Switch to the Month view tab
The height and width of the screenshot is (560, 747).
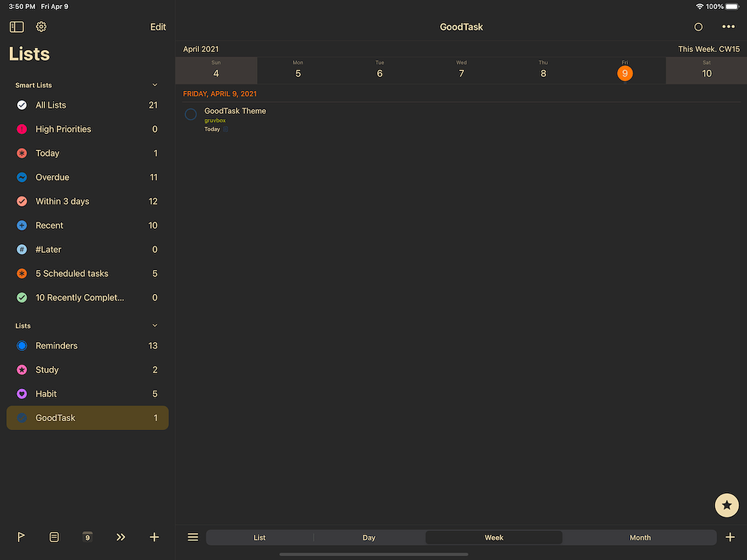tap(639, 538)
